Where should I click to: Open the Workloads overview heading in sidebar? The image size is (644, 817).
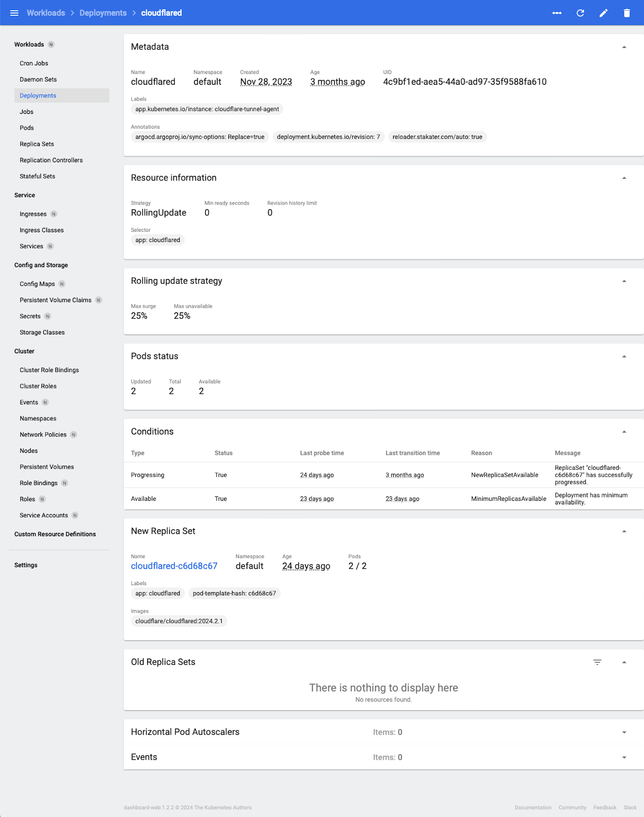point(29,44)
